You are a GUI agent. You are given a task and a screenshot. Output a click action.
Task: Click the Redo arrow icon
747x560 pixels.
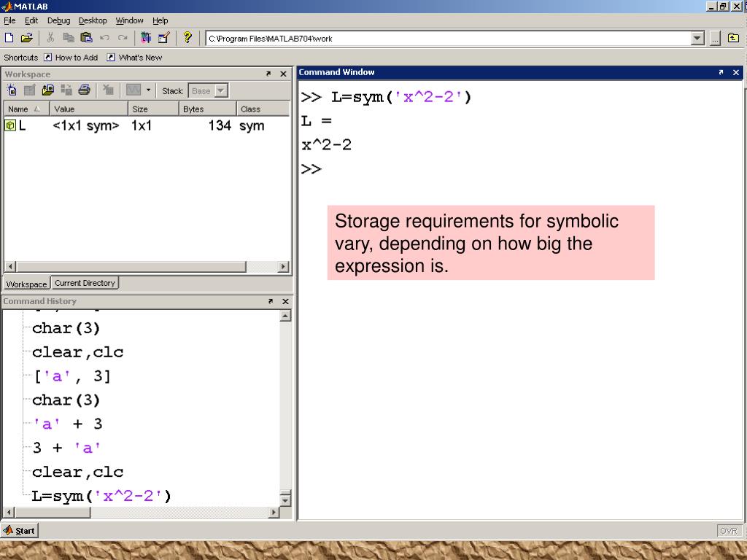123,38
